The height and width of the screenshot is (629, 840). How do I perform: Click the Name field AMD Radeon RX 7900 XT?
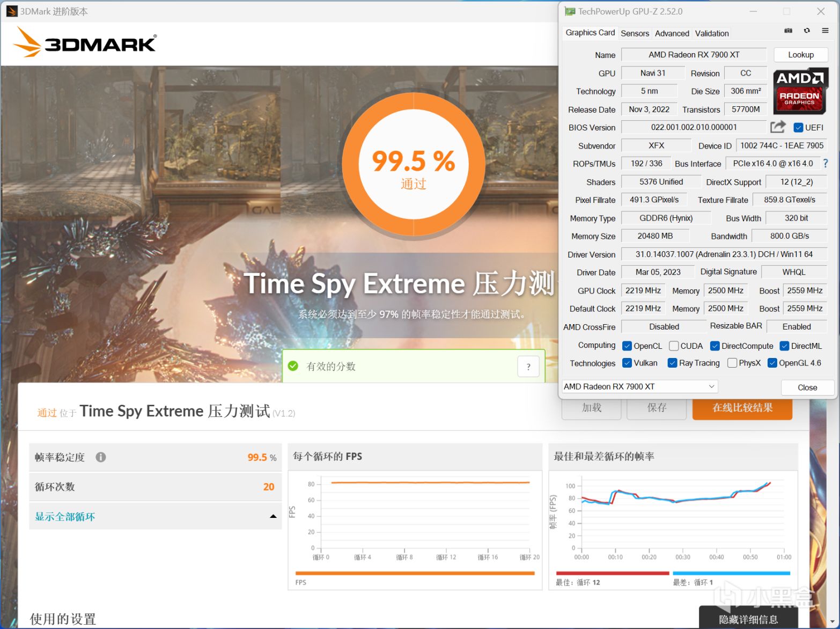pos(694,55)
